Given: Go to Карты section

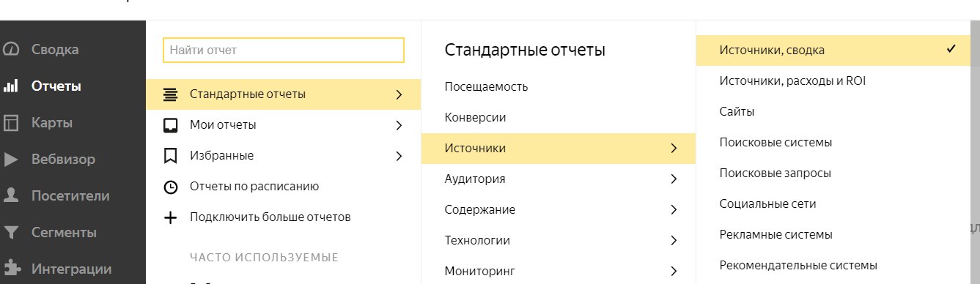Looking at the screenshot, I should click(52, 123).
